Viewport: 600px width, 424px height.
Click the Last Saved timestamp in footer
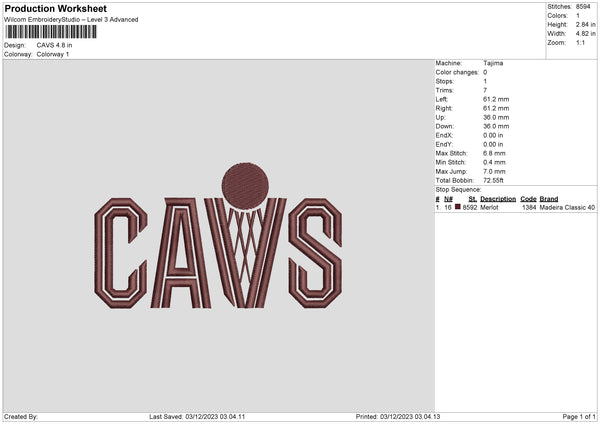(197, 416)
